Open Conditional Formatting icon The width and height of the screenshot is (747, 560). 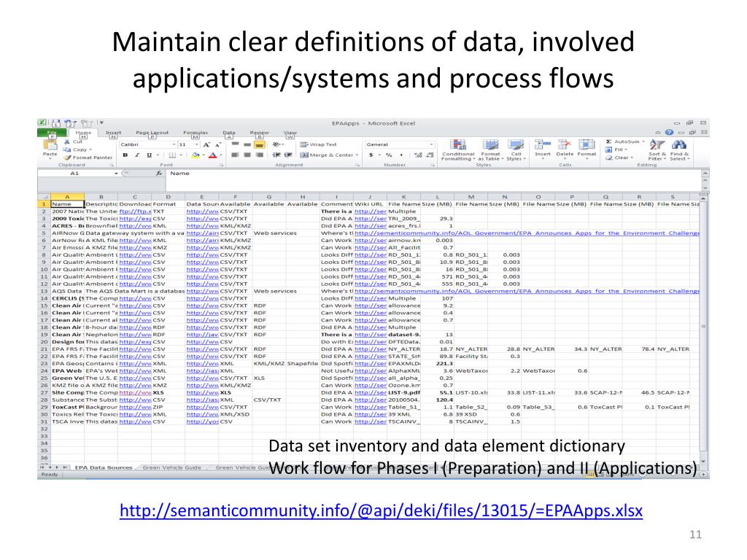point(458,145)
